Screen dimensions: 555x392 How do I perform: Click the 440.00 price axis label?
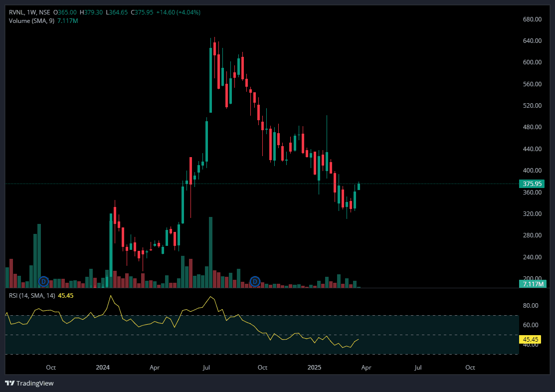[533, 149]
